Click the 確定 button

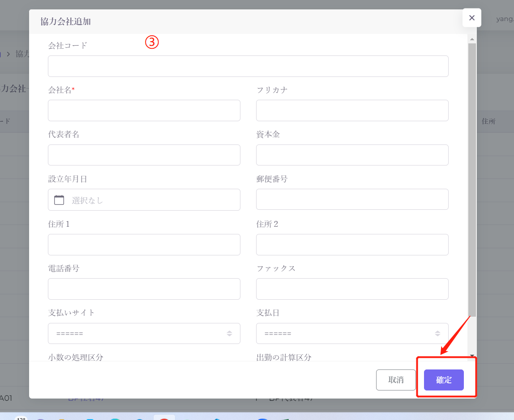tap(444, 380)
